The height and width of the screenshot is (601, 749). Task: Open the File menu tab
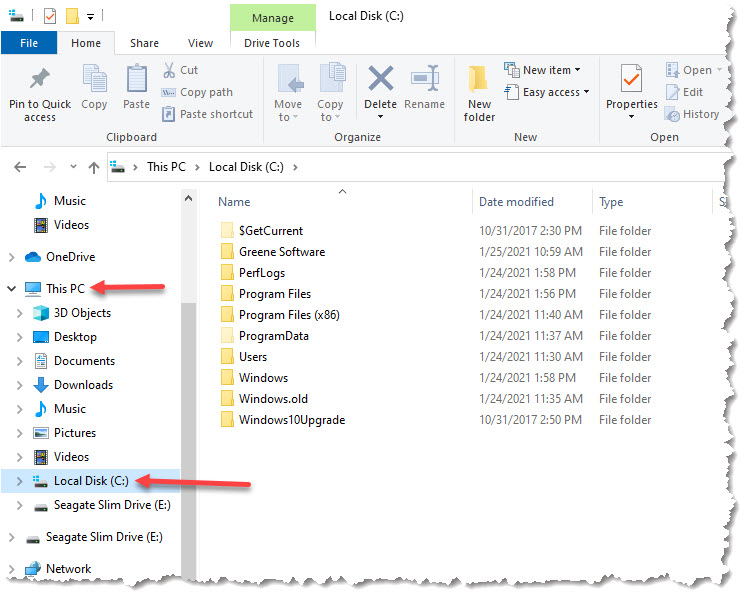click(x=29, y=43)
